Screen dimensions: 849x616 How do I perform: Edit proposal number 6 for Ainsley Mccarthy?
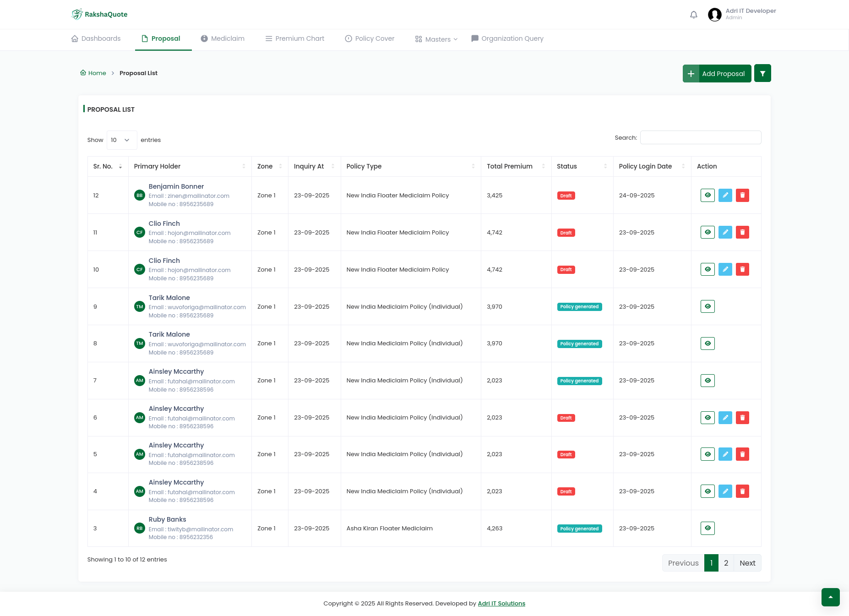pos(725,417)
